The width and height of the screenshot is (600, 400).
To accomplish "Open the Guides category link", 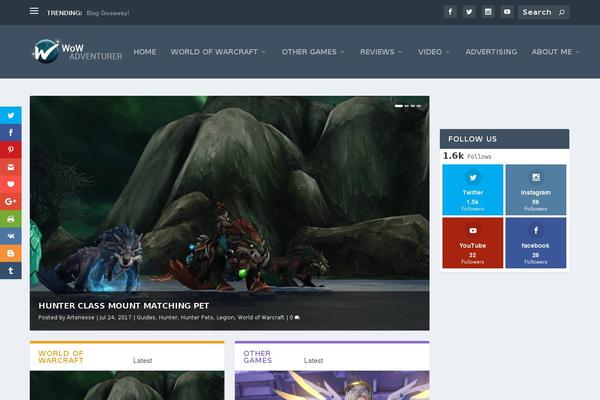I will click(146, 317).
